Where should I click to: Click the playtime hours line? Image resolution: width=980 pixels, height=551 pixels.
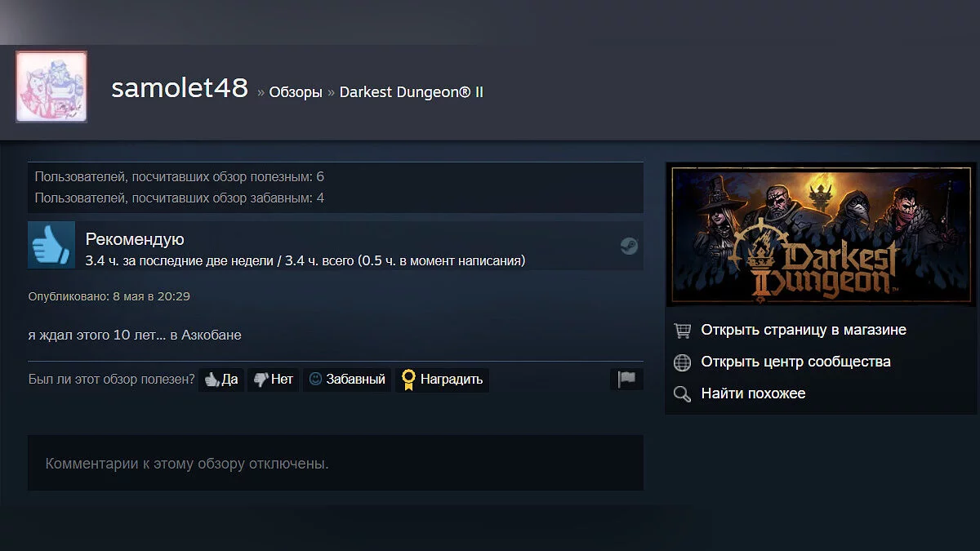click(305, 261)
